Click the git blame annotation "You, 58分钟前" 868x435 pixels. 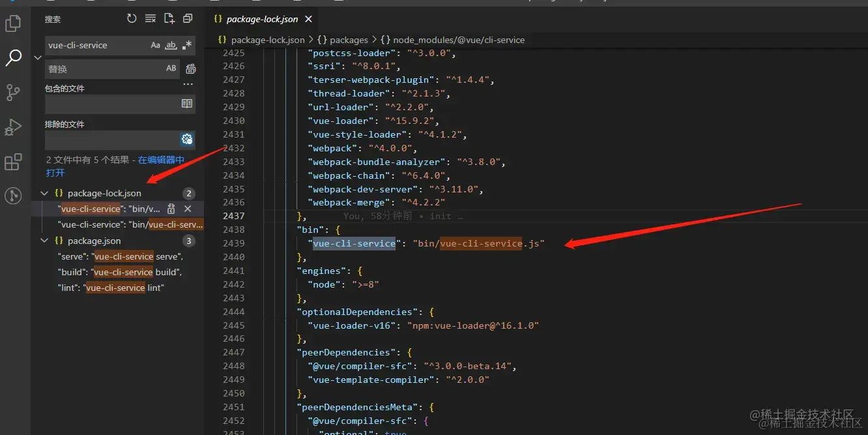pos(378,216)
